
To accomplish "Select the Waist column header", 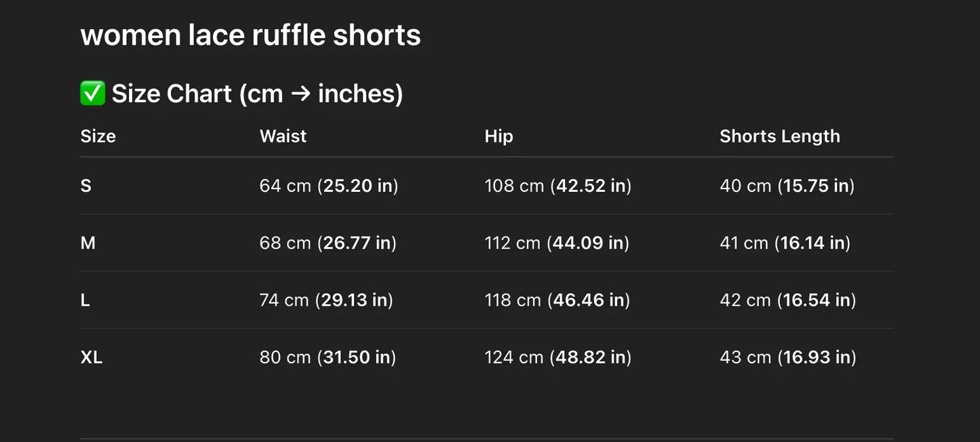I will click(283, 136).
